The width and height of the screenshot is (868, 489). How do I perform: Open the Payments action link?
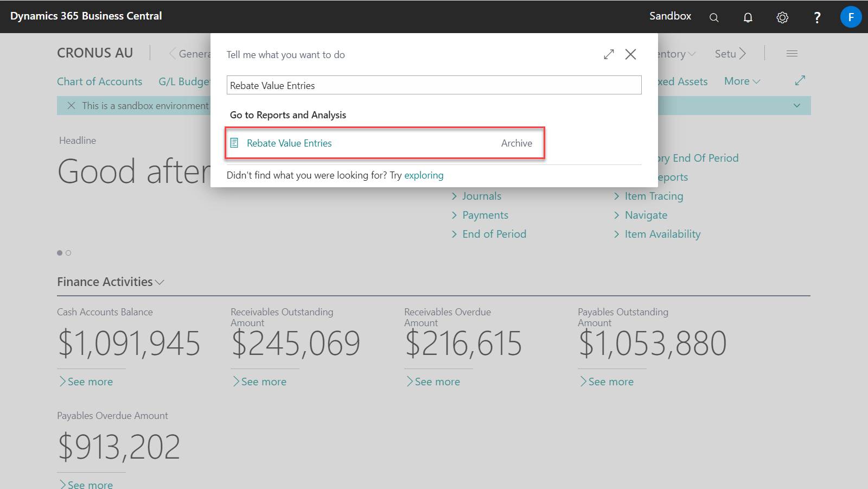coord(485,215)
